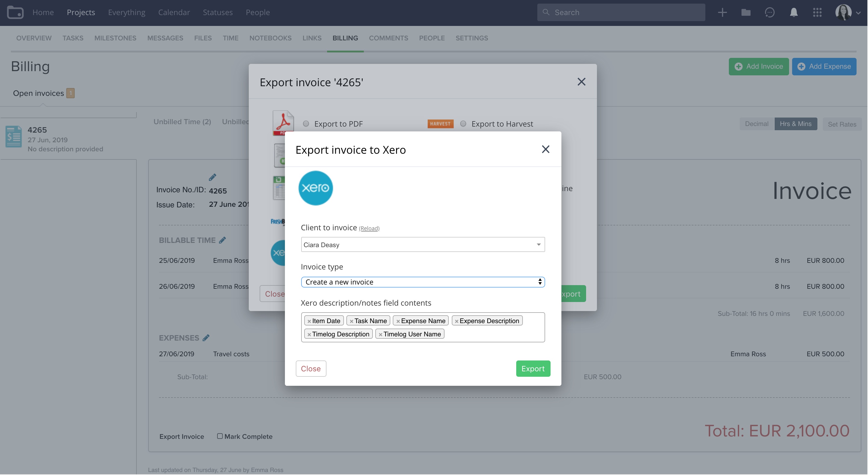The image size is (868, 475).
Task: Open the Statuses menu item
Action: click(218, 12)
